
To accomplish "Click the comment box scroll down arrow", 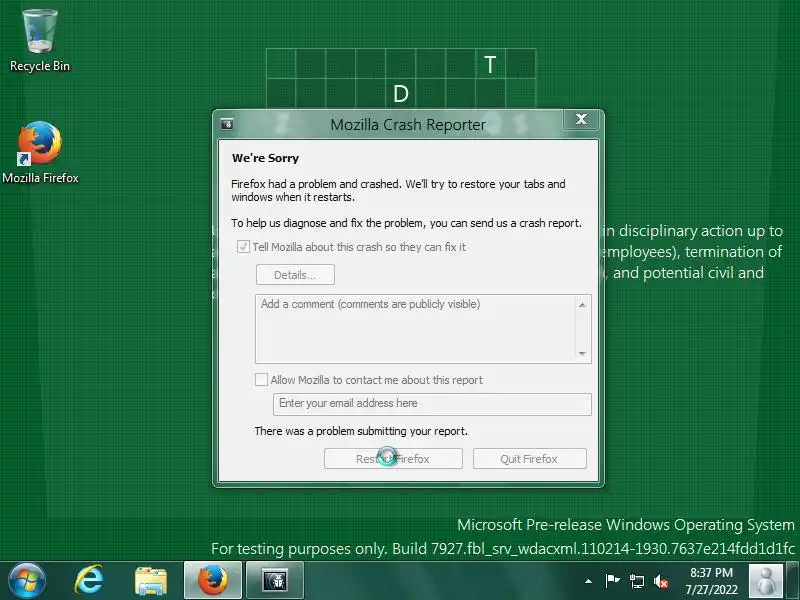I will (582, 354).
